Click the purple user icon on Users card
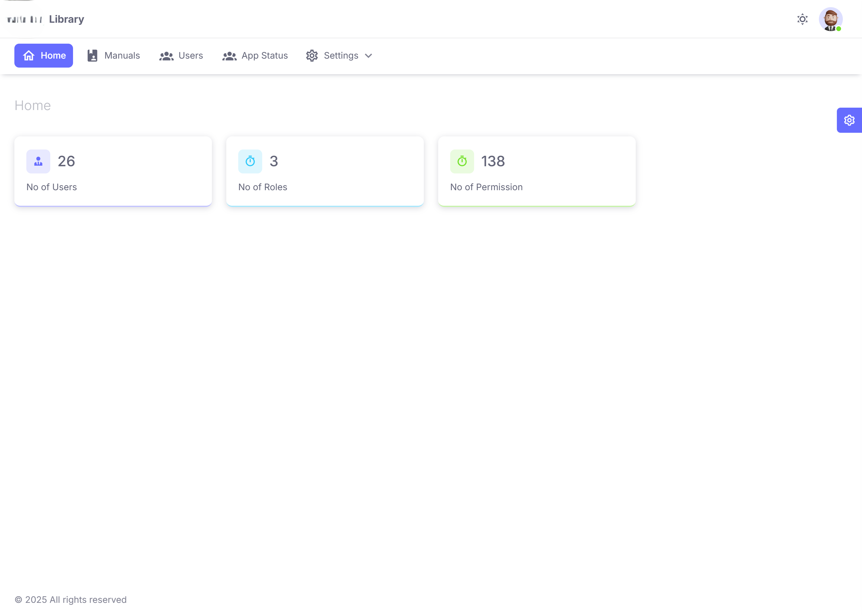 tap(38, 161)
